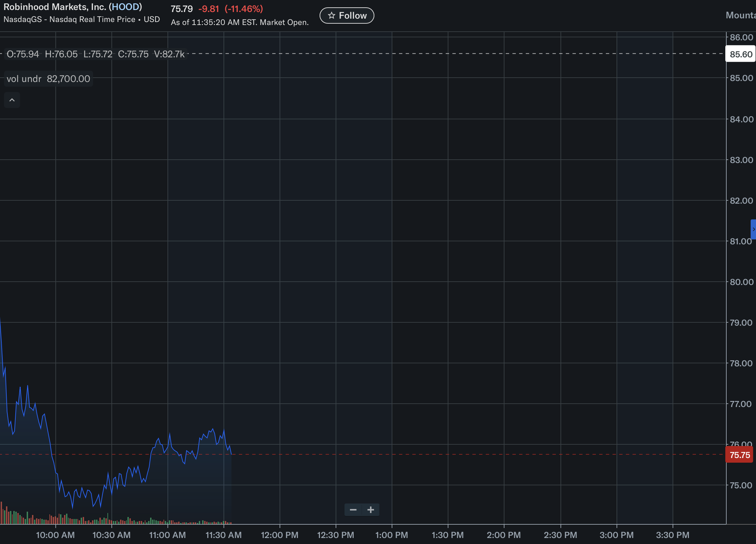
Task: Click the OHLC values legend row
Action: [x=95, y=54]
